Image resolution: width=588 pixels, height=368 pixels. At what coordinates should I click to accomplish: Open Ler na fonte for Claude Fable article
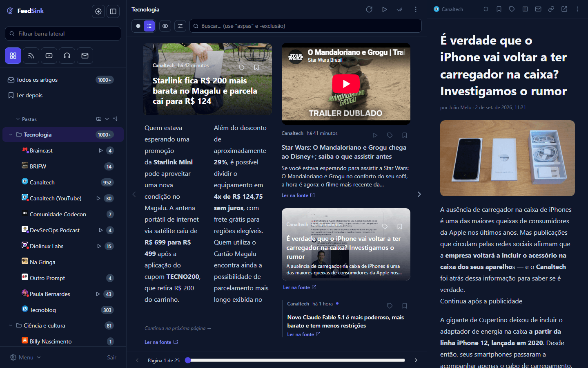(304, 334)
